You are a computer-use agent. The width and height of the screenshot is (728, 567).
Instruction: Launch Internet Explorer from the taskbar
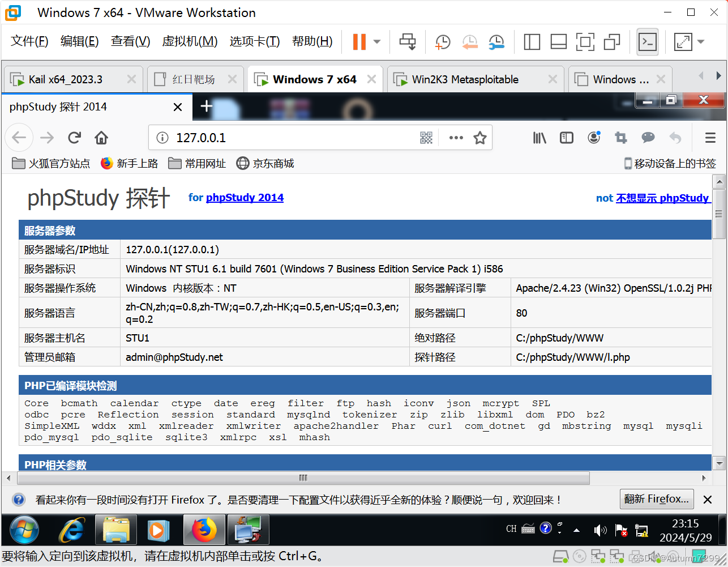click(x=72, y=530)
